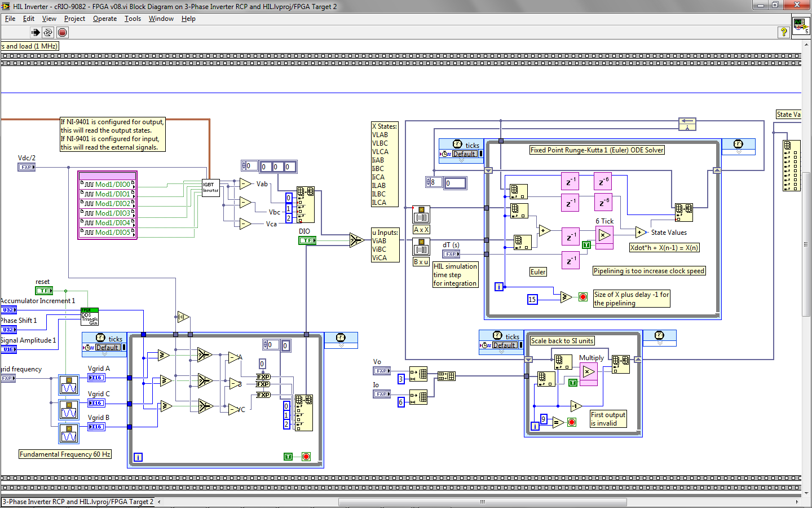Image resolution: width=812 pixels, height=508 pixels.
Task: Select the State Values unbundle node at right
Action: click(791, 165)
